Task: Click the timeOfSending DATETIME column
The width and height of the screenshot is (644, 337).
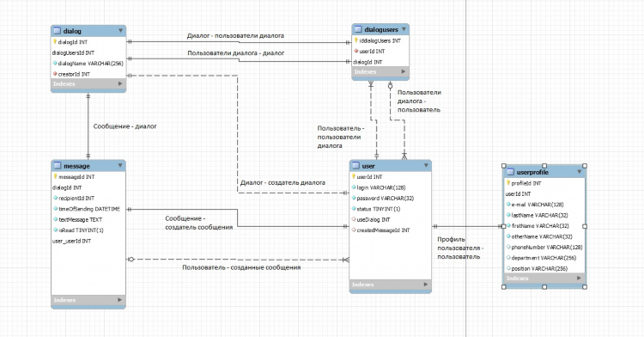Action: point(88,209)
